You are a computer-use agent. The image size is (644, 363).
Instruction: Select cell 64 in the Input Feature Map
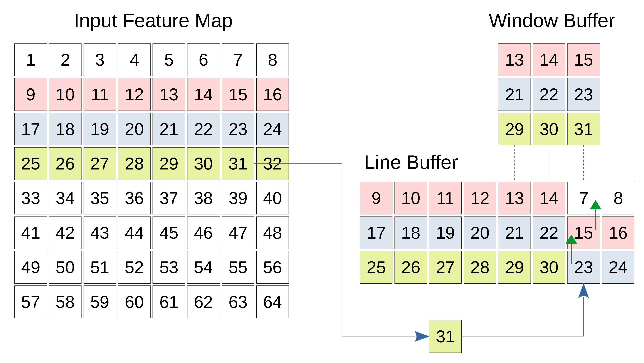click(x=272, y=302)
